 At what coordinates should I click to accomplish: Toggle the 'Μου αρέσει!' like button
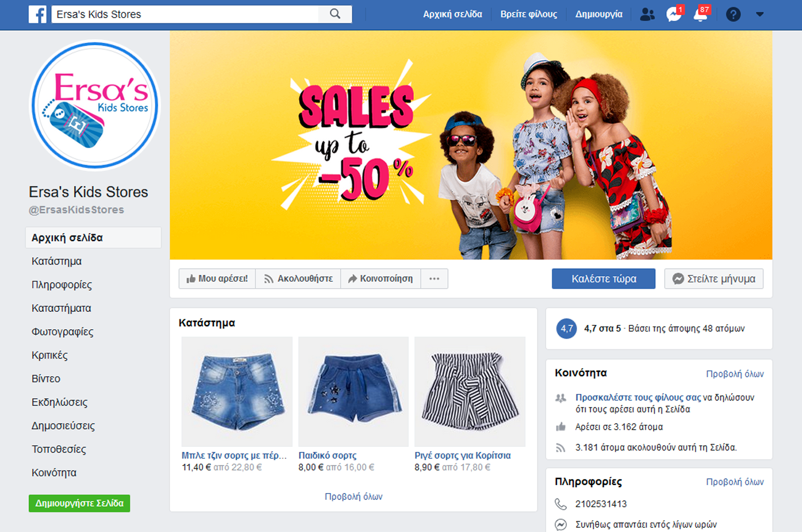(x=217, y=279)
